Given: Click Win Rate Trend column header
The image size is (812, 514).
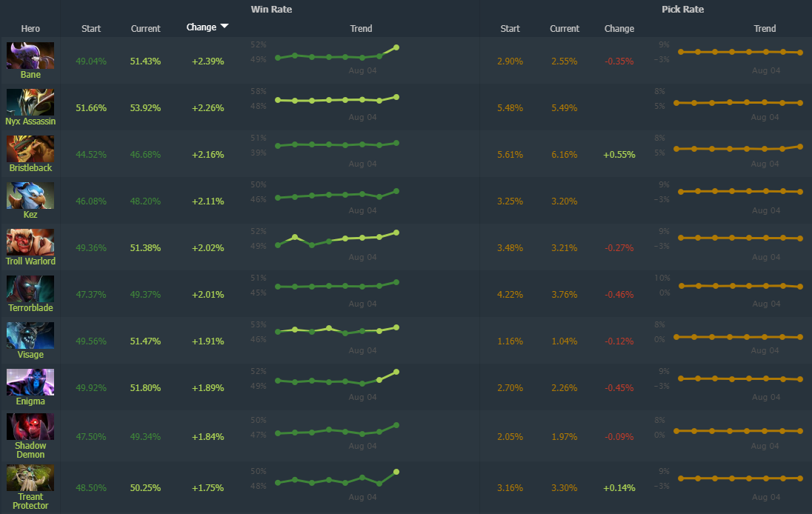Looking at the screenshot, I should pos(361,28).
